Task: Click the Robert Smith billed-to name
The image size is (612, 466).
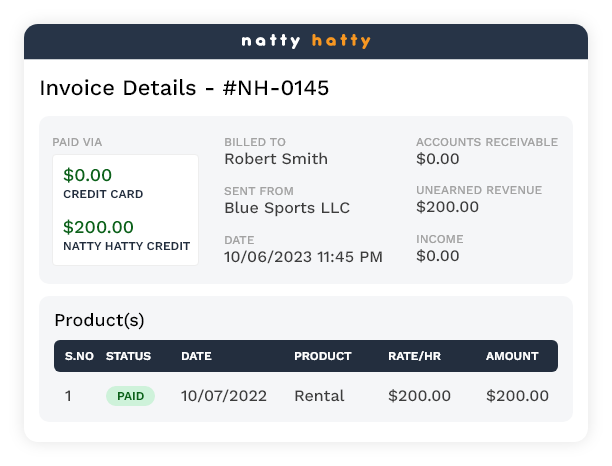Action: click(x=276, y=158)
